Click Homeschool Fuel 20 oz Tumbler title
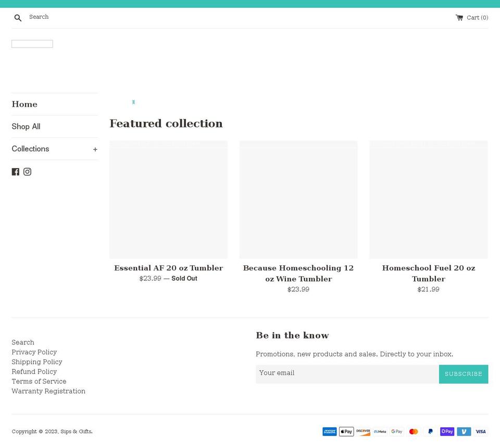Viewport: 500px width, 448px height. [x=429, y=273]
